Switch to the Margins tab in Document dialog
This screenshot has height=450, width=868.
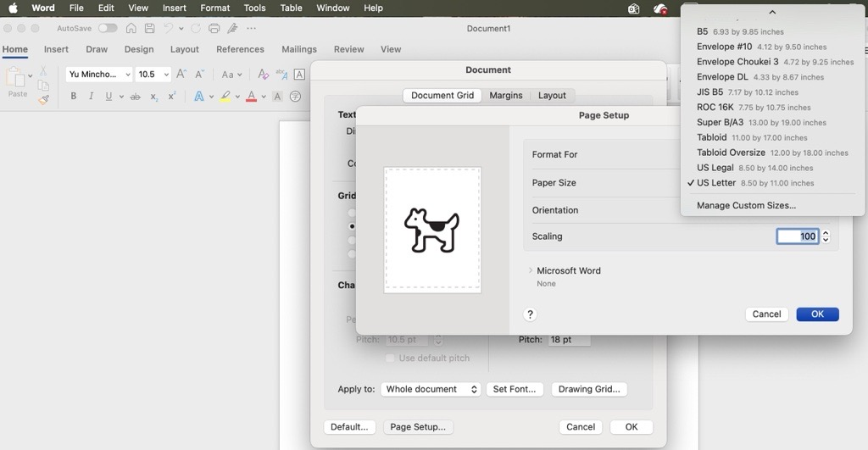(505, 95)
